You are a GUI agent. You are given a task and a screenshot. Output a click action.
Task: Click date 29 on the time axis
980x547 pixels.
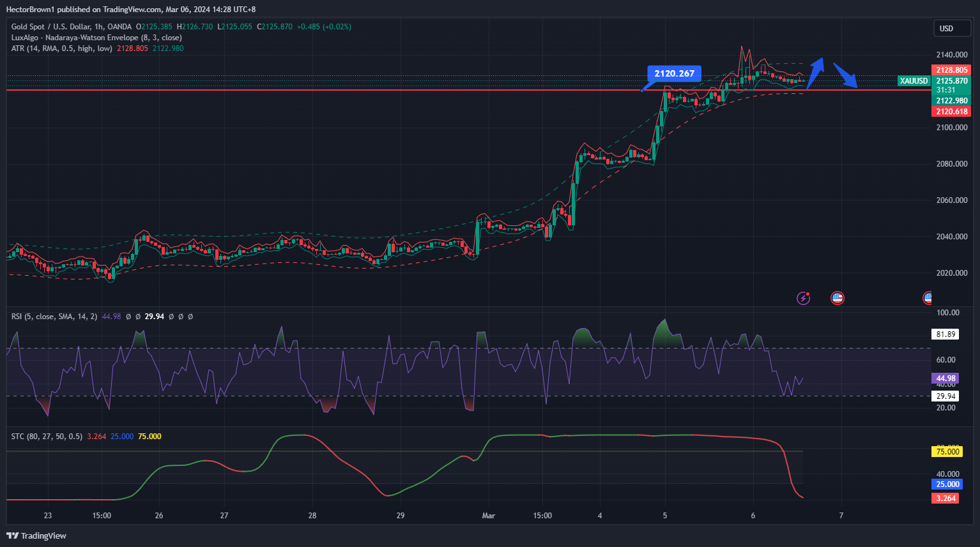(x=401, y=516)
